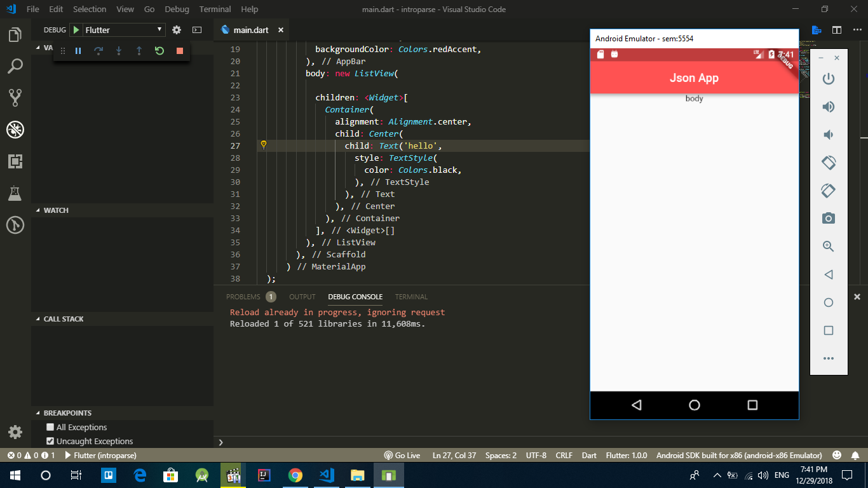Open the Source Control view
This screenshot has height=488, width=868.
pyautogui.click(x=15, y=97)
